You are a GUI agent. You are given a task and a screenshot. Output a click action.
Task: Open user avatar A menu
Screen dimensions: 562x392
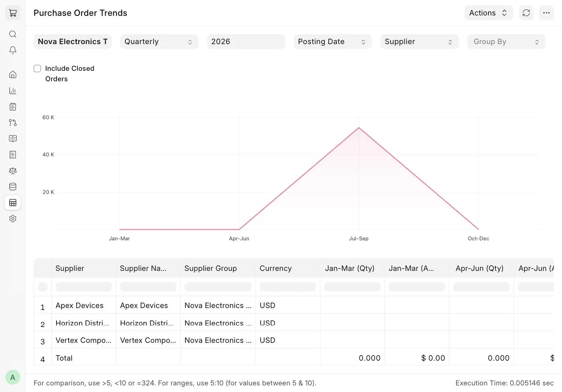13,377
